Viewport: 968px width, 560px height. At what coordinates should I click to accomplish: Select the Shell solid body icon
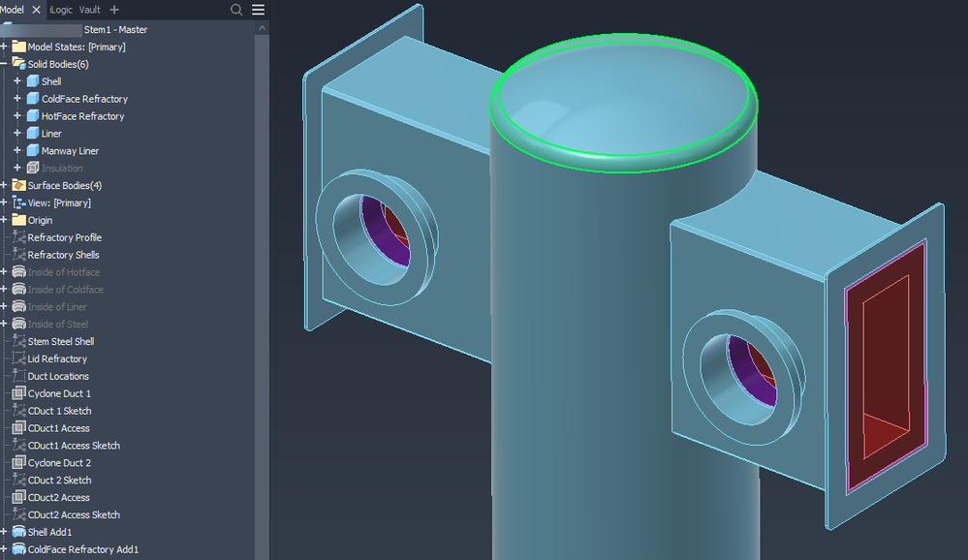coord(33,80)
